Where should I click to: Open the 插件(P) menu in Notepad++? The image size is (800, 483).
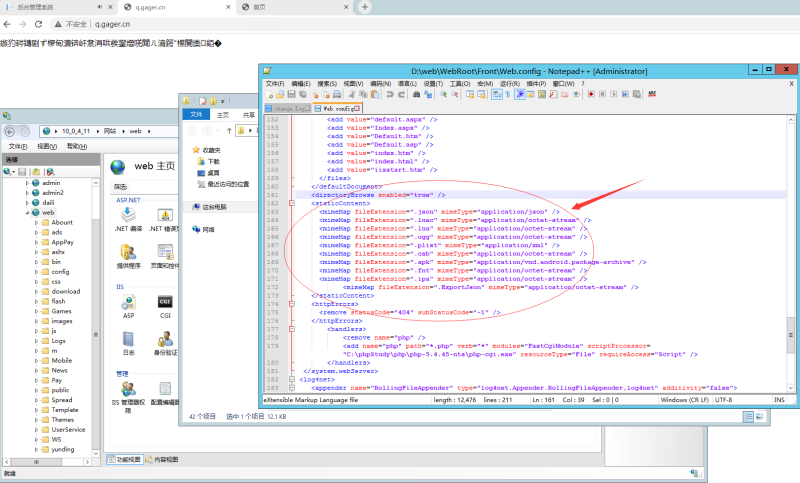[536, 84]
